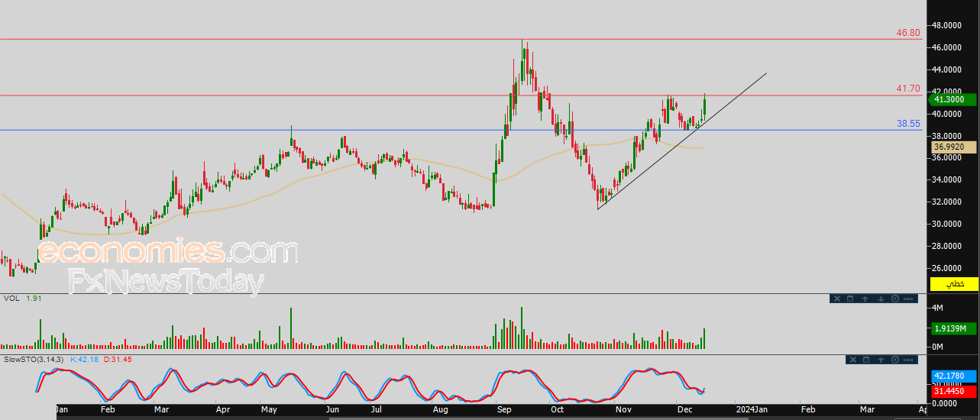Image resolution: width=980 pixels, height=420 pixels.
Task: Click the VOL indicator title
Action: (x=11, y=299)
